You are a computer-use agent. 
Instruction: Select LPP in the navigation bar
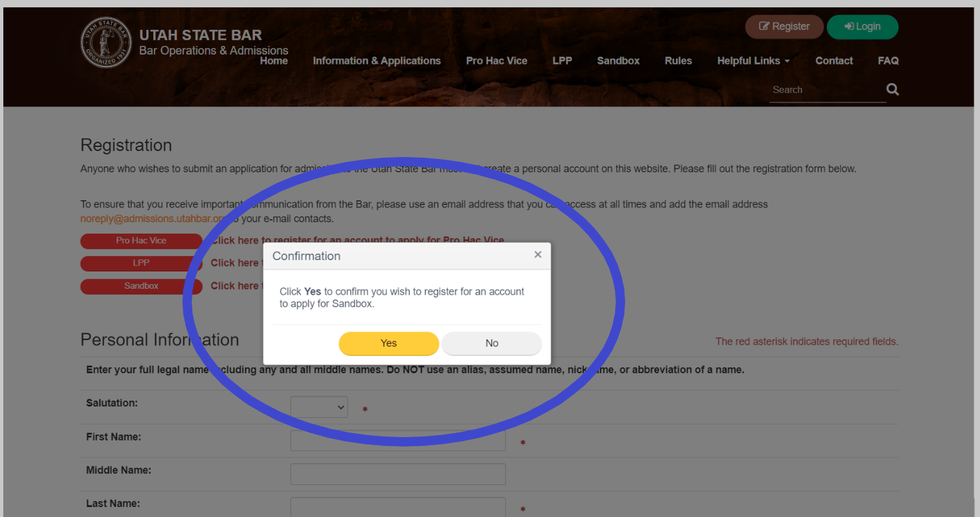pos(562,61)
